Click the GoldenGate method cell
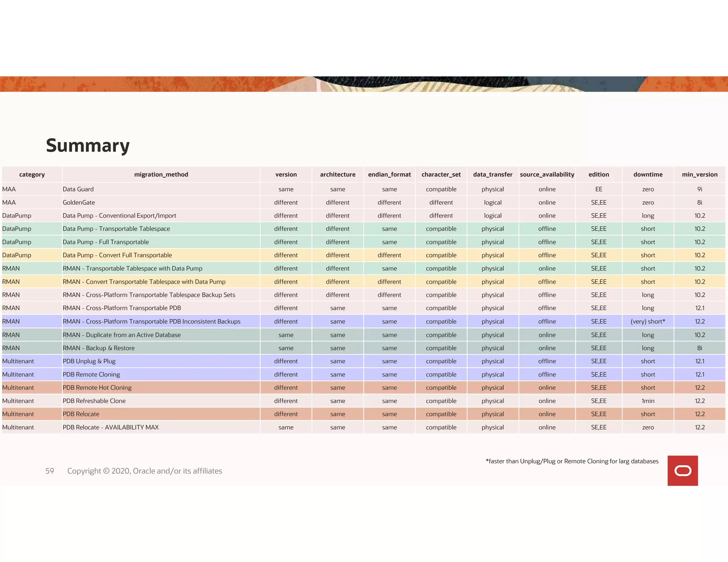This screenshot has height=562, width=728. tap(79, 202)
